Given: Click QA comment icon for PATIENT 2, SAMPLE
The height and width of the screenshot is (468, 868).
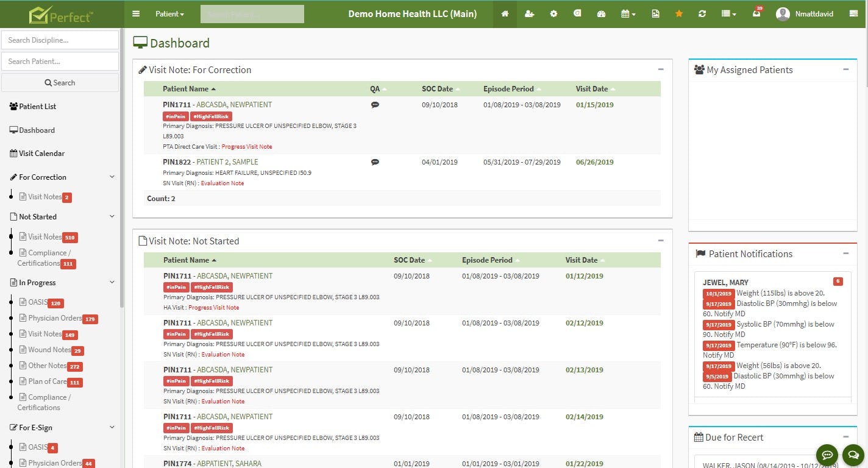Looking at the screenshot, I should pos(375,162).
